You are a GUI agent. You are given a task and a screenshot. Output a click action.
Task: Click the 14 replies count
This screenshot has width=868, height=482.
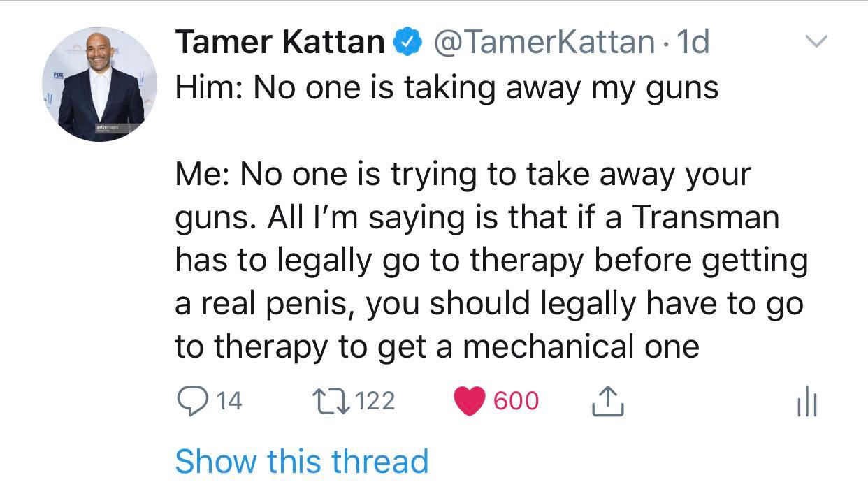[x=228, y=401]
